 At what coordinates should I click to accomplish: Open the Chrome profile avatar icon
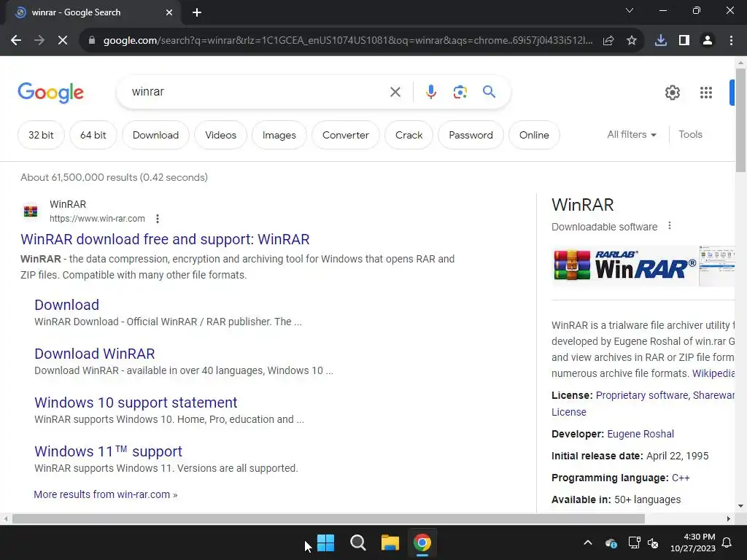coord(708,41)
